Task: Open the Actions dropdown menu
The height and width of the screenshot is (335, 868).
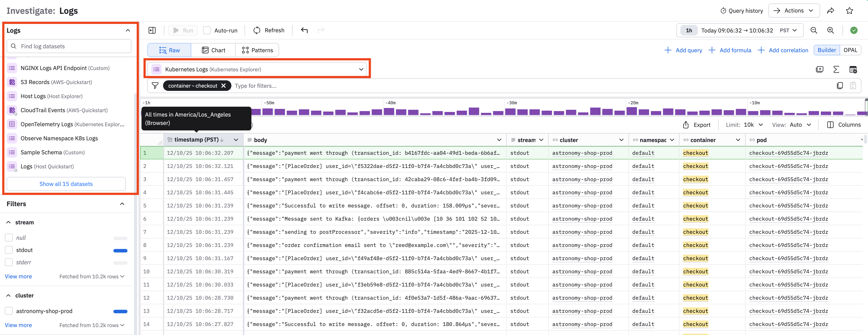Action: coord(794,11)
